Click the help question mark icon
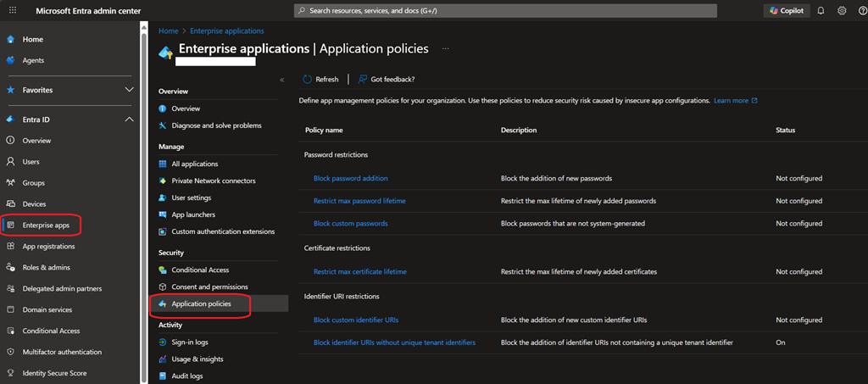868x384 pixels. pyautogui.click(x=861, y=10)
